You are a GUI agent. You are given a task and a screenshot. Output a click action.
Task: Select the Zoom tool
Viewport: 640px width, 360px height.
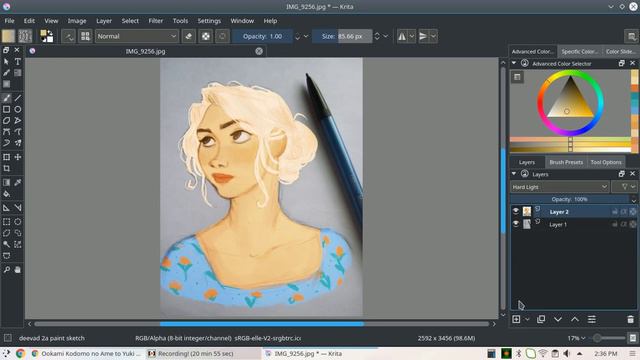7,270
